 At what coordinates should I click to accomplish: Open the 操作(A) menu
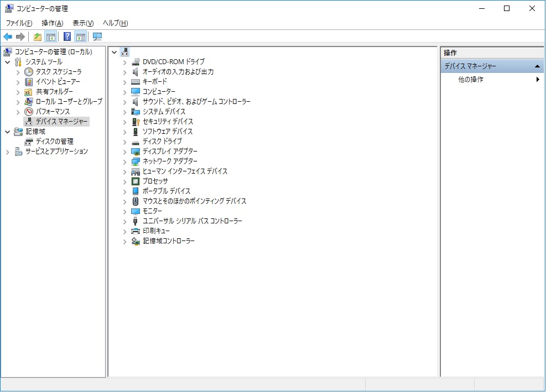(52, 23)
